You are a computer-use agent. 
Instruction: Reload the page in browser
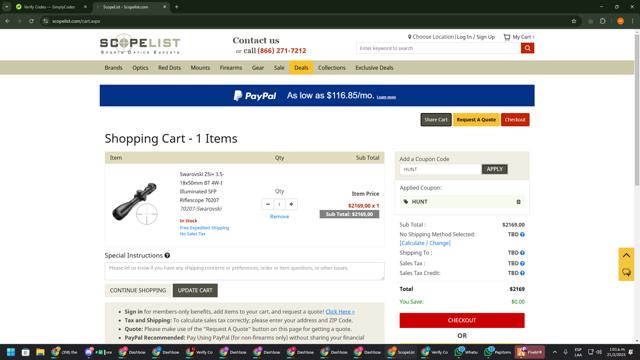[x=31, y=21]
